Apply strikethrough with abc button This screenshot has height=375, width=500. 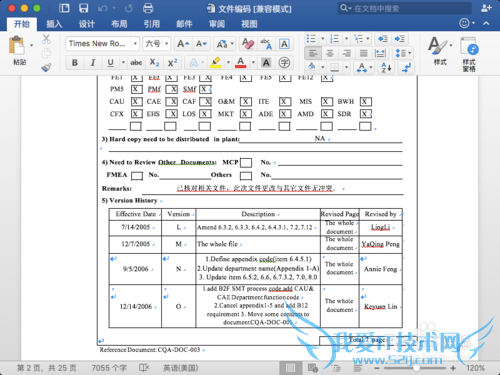[x=136, y=63]
